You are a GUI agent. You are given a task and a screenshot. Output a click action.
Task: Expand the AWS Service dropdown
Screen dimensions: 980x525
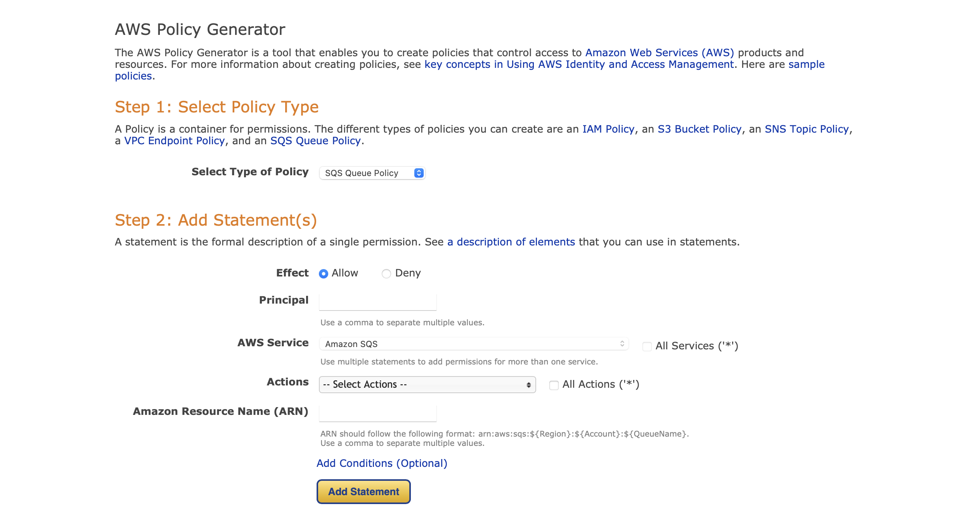pyautogui.click(x=473, y=344)
